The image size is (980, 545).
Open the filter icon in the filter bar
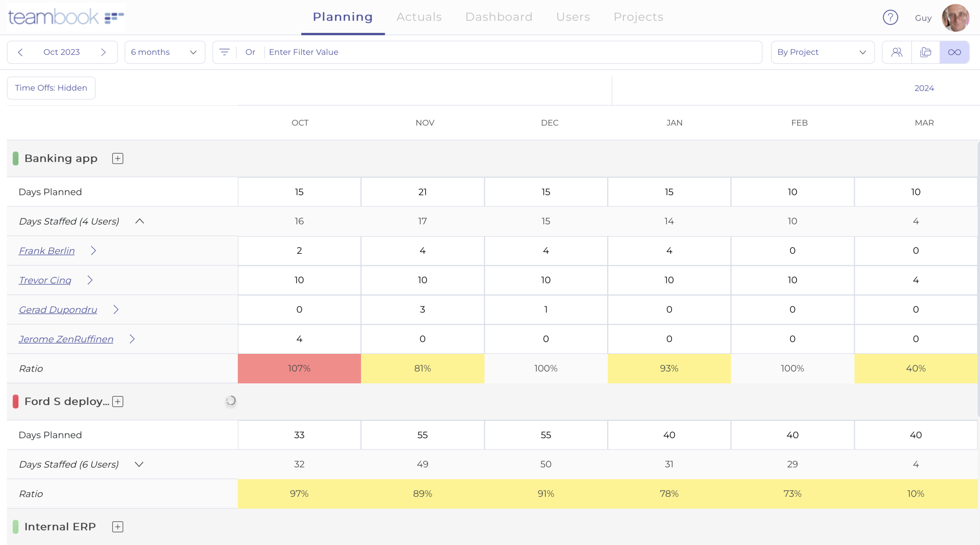[224, 52]
